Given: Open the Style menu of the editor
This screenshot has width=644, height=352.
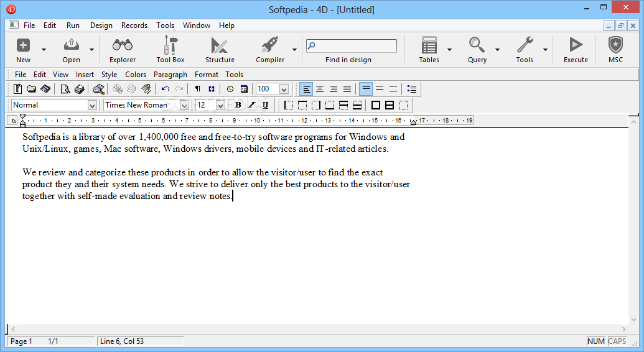Looking at the screenshot, I should coord(110,75).
